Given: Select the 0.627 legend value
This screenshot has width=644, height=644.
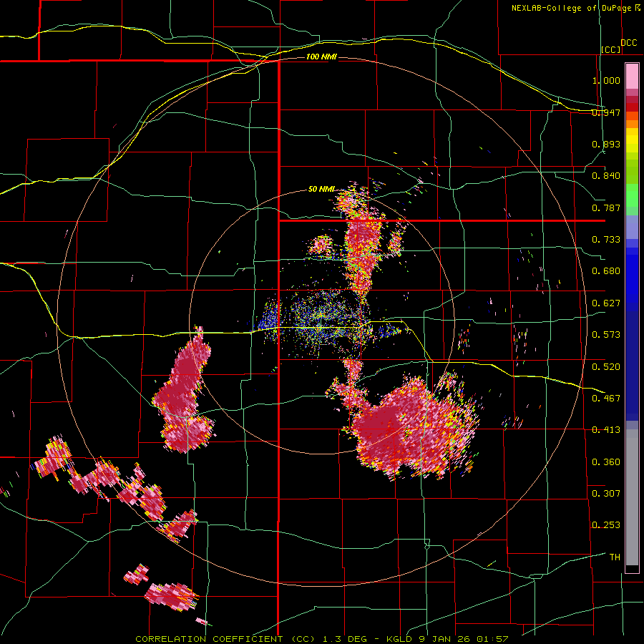Looking at the screenshot, I should [606, 303].
